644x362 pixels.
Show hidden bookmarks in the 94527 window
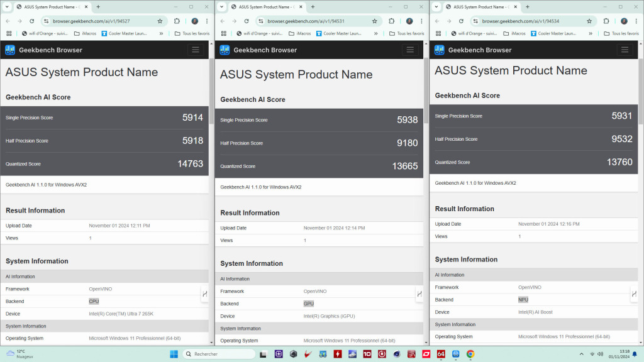162,34
